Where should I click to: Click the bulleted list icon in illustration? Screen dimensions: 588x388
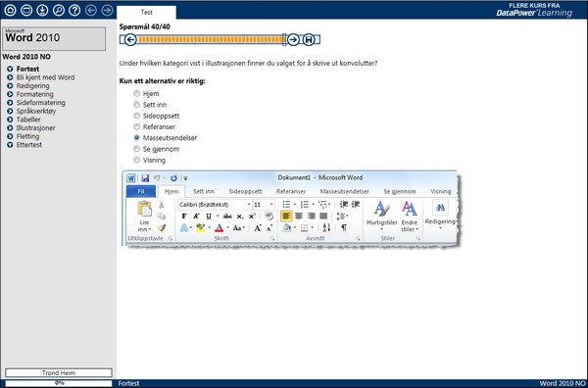pyautogui.click(x=286, y=205)
